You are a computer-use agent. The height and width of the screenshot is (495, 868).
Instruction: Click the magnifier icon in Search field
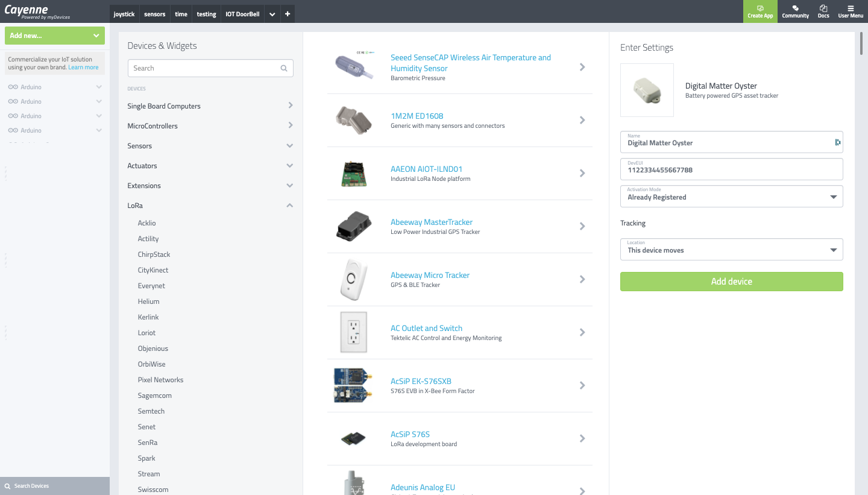(284, 68)
